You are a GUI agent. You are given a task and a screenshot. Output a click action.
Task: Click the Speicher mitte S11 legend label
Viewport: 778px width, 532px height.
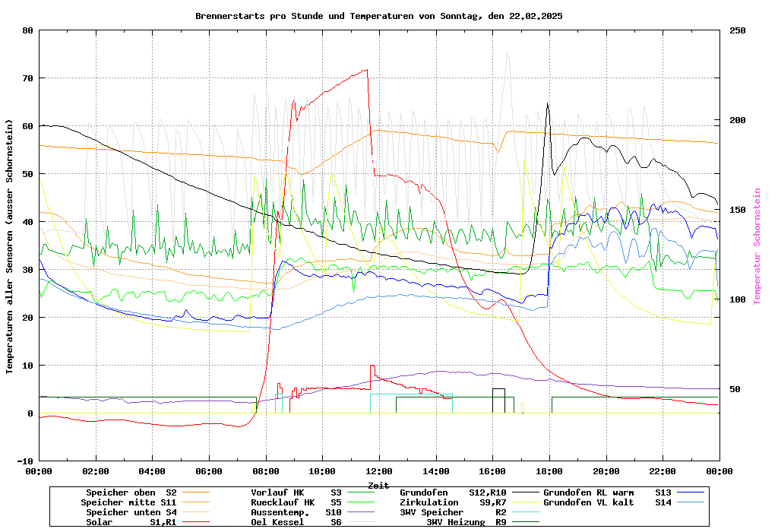(128, 502)
